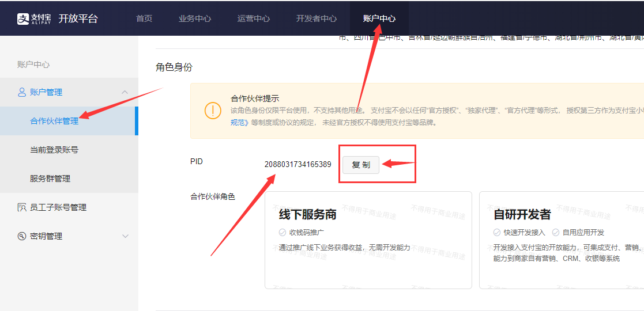Screen dimensions: 644x311
Task: Go to the 开发者中心 tab
Action: 317,18
